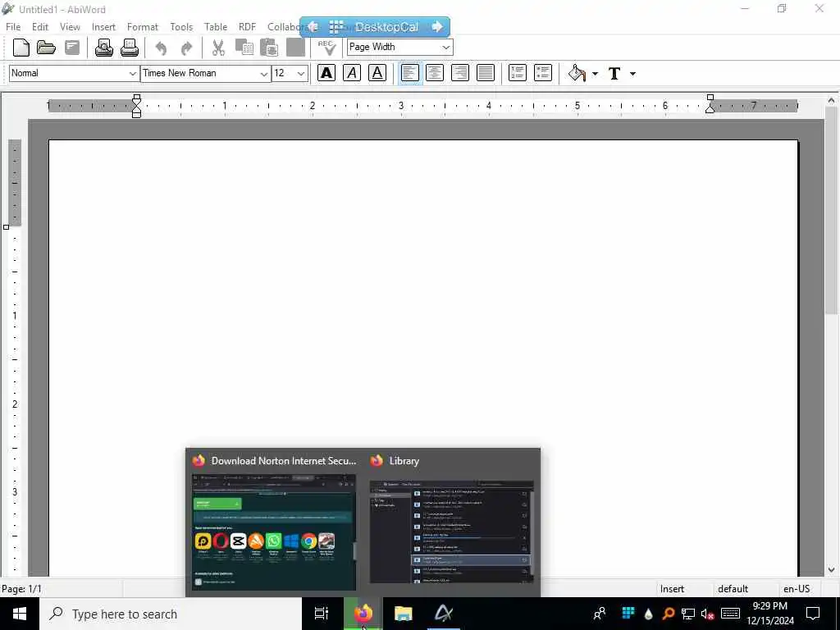Screen dimensions: 840x630
Task: Toggle numbered list formatting
Action: 518,73
